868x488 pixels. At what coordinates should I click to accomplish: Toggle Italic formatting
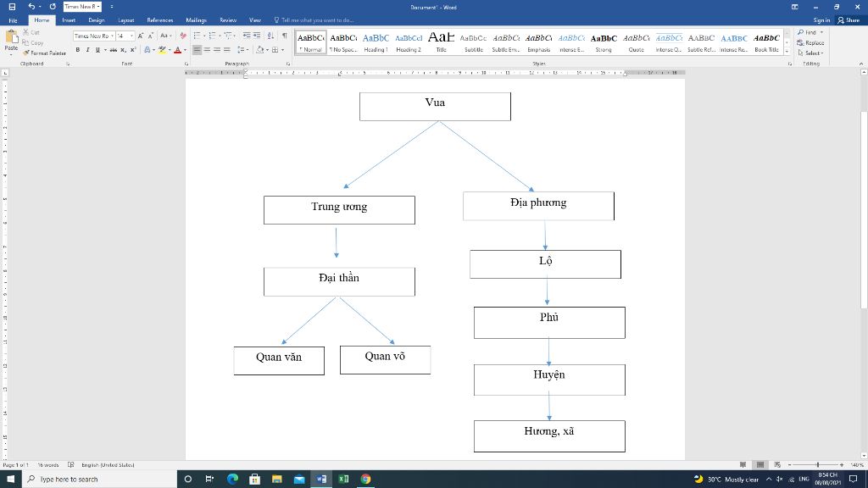click(x=87, y=50)
